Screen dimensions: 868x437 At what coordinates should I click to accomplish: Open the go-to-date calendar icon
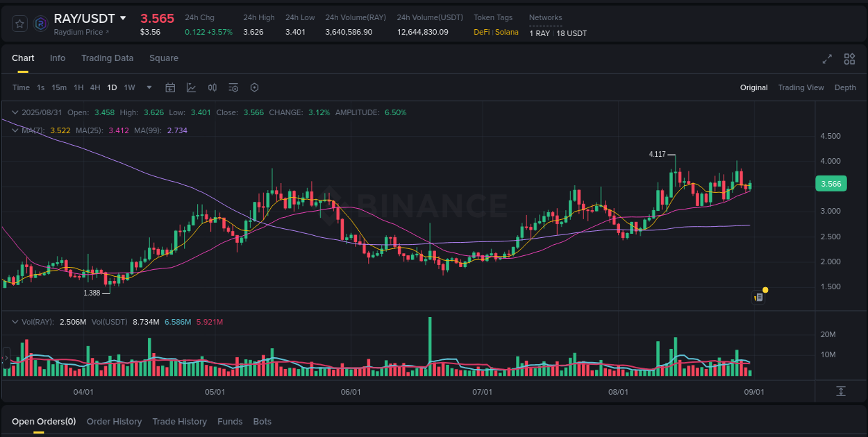click(170, 87)
